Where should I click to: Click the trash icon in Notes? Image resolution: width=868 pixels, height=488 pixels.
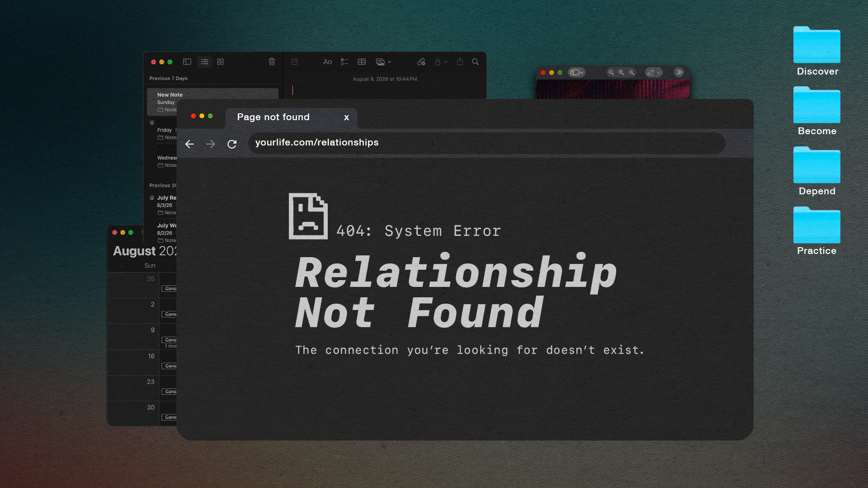272,61
